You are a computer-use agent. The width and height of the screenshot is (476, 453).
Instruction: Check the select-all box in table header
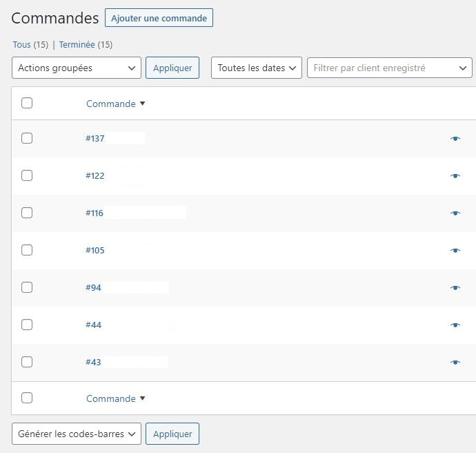coord(27,104)
